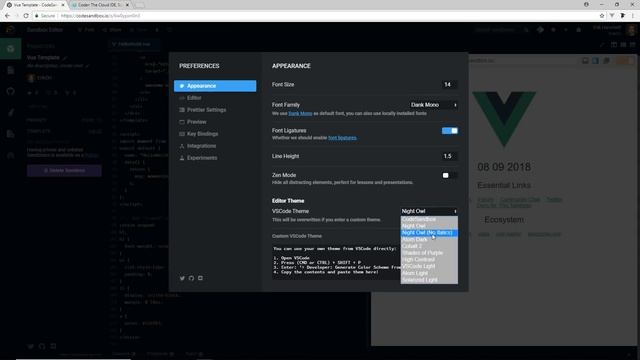Click the Fork button in the editor header
Image resolution: width=640 pixels, height=360 pixels.
click(86, 30)
